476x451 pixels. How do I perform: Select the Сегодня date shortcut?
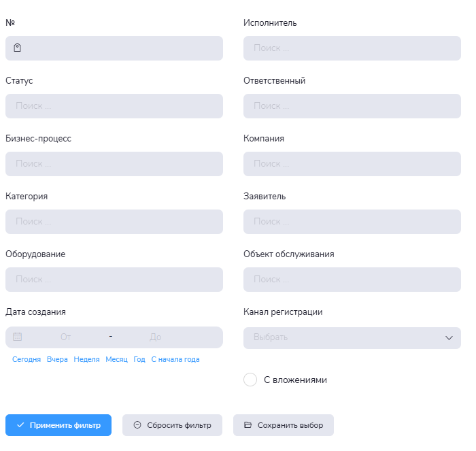coord(27,359)
